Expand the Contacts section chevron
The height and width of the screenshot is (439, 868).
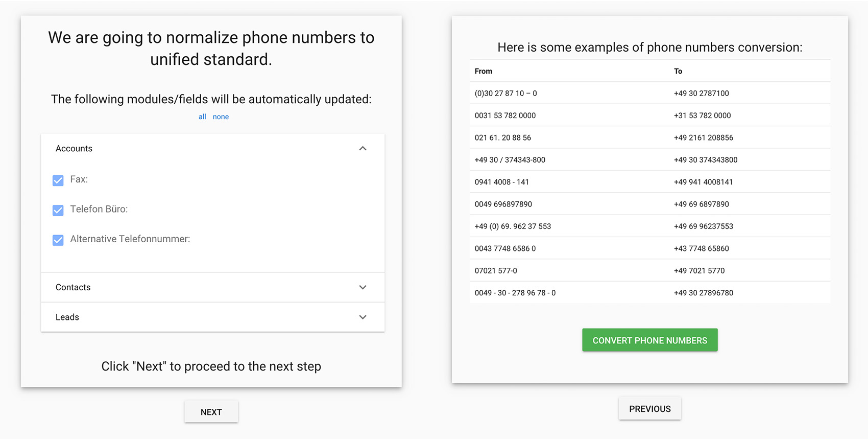(x=363, y=287)
